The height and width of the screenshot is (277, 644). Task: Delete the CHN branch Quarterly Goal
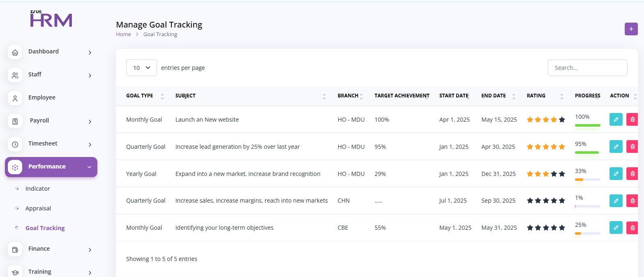(632, 201)
